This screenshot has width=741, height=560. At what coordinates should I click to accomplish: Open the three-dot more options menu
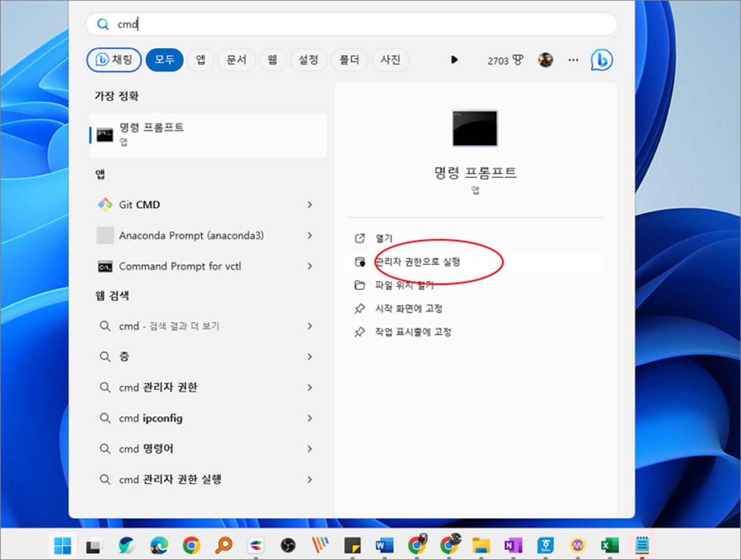point(573,60)
